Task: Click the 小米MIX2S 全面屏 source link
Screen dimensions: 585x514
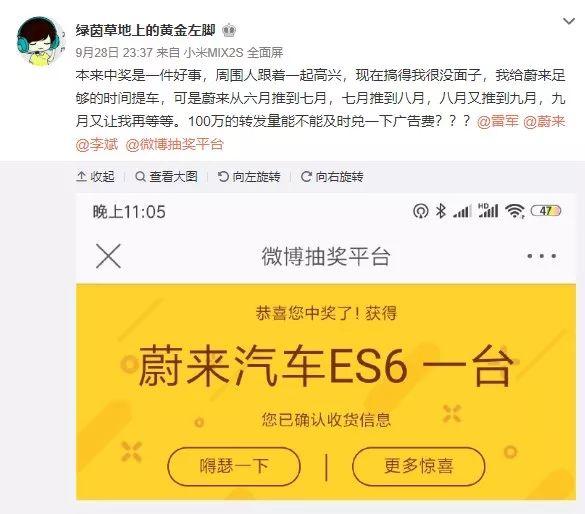Action: click(233, 53)
